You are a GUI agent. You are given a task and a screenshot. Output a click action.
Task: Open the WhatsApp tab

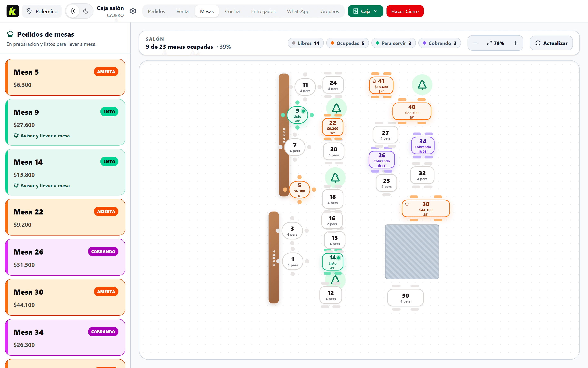pos(298,11)
